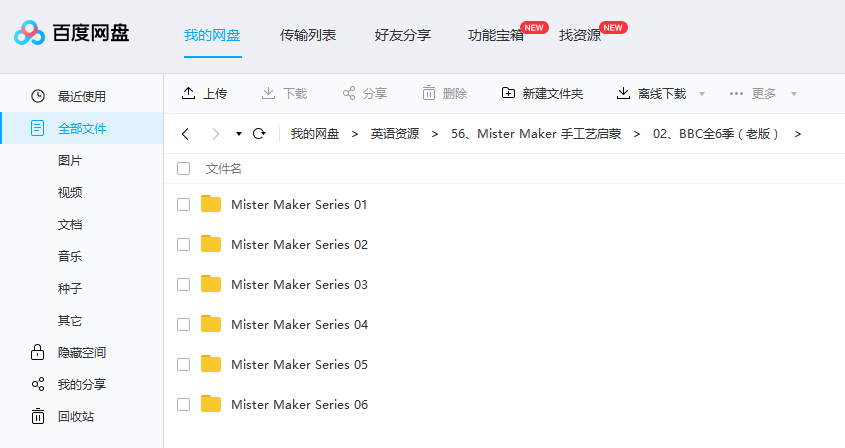Click the clock icon for recent use
The width and height of the screenshot is (845, 448).
click(38, 96)
